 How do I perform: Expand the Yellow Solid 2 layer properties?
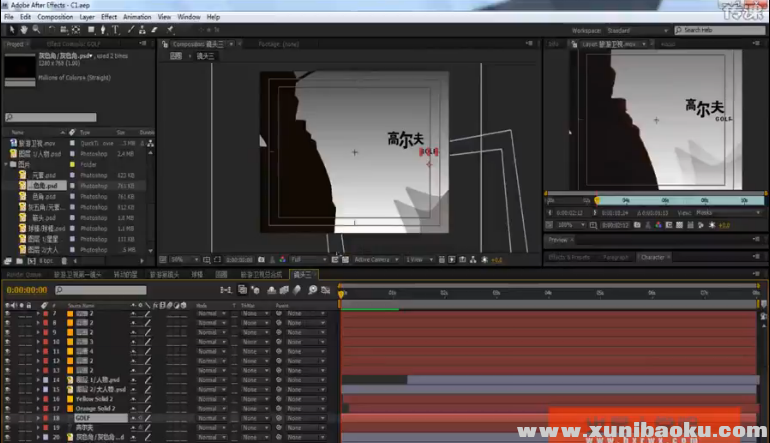(40, 399)
